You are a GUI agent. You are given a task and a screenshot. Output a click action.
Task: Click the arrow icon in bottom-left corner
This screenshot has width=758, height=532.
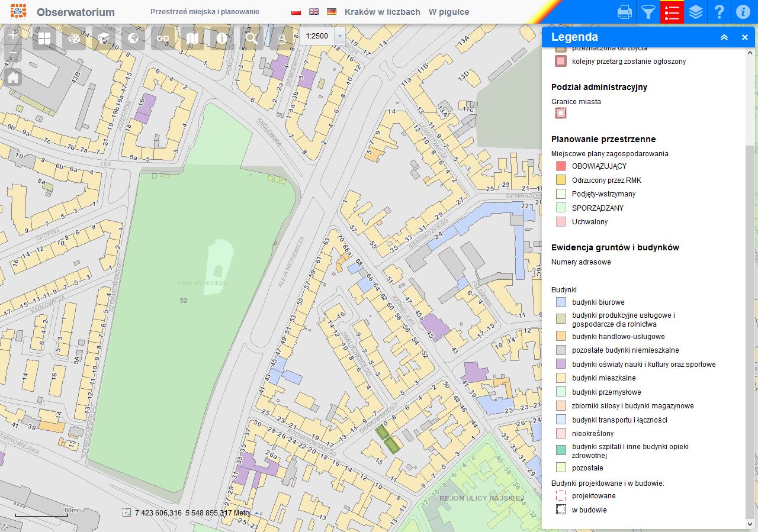click(5, 526)
